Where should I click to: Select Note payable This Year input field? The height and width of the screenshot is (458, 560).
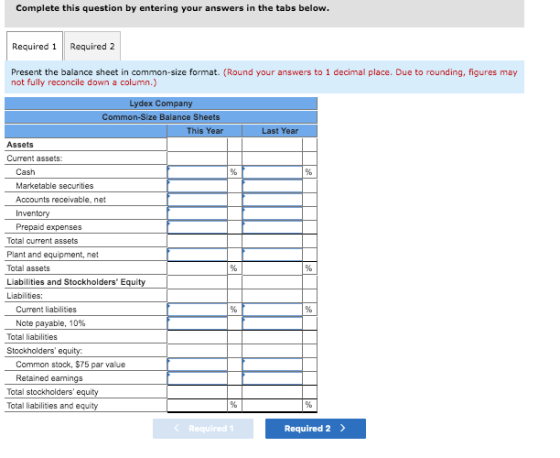(x=197, y=323)
